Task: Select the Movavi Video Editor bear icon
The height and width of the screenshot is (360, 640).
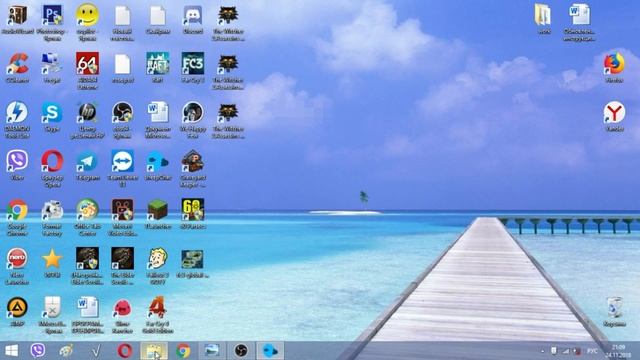Action: point(122,210)
